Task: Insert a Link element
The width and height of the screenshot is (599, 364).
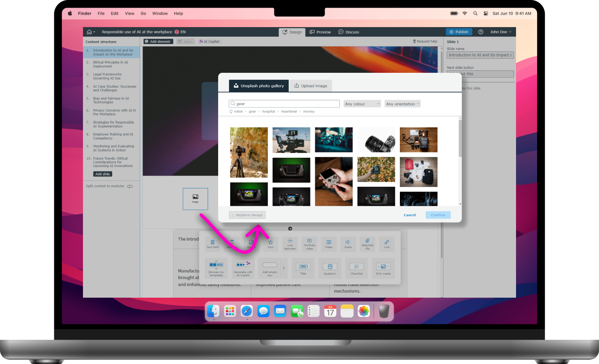Action: pyautogui.click(x=387, y=244)
